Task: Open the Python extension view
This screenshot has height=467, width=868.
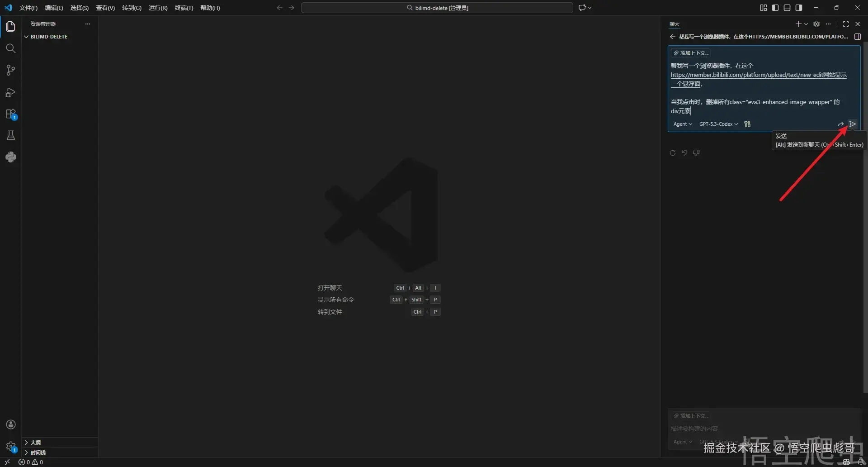Action: 11,157
